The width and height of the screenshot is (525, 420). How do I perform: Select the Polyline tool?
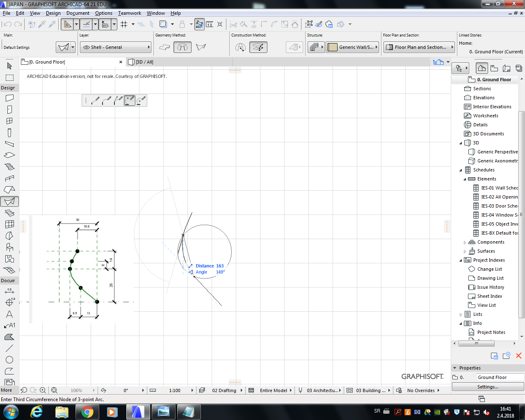9,371
